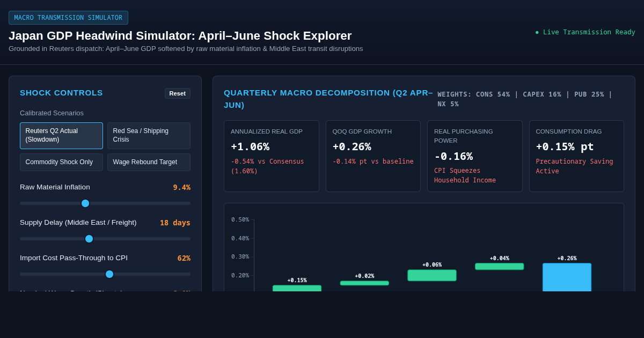Click the 0.50% y-axis label
This screenshot has height=338, width=644.
(x=240, y=220)
